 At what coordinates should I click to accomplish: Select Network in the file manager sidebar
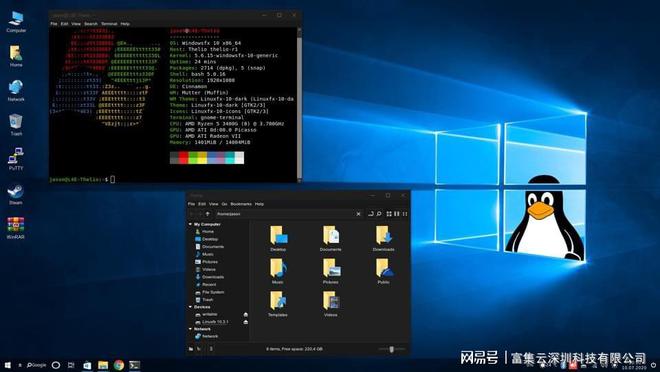tap(207, 336)
